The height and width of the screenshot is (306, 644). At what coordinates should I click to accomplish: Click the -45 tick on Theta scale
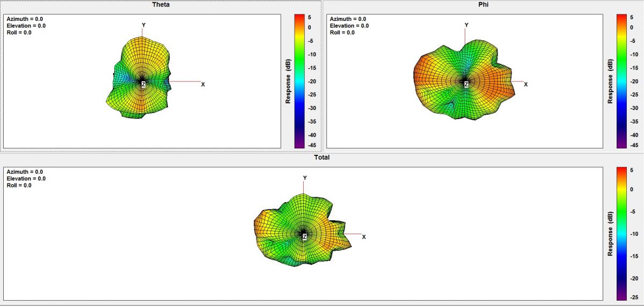[x=312, y=145]
